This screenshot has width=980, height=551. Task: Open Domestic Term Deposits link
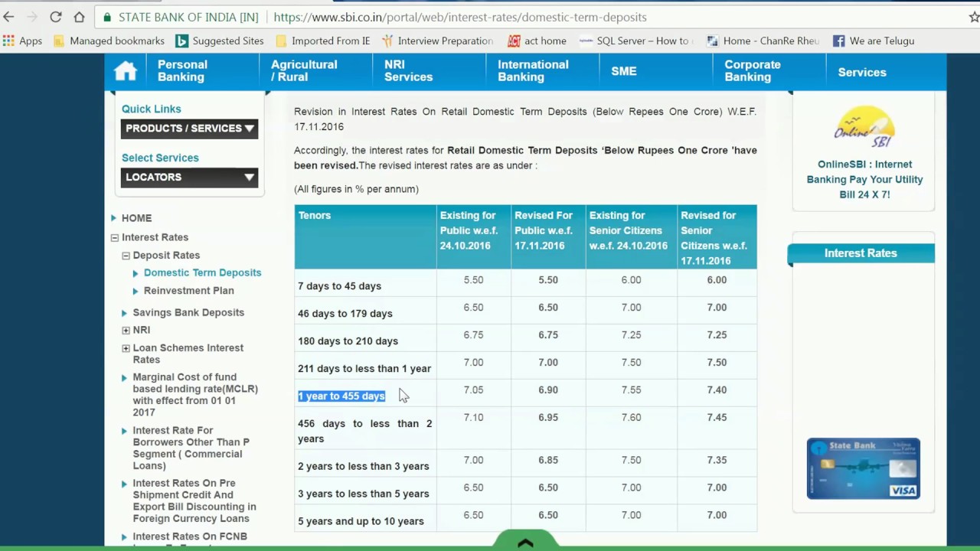point(202,273)
